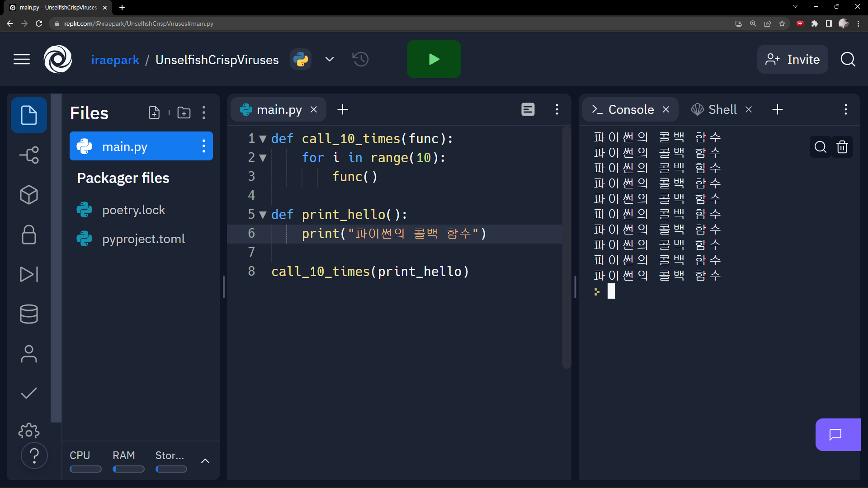This screenshot has height=488, width=868.
Task: Click the Run button to execute code
Action: pyautogui.click(x=434, y=59)
